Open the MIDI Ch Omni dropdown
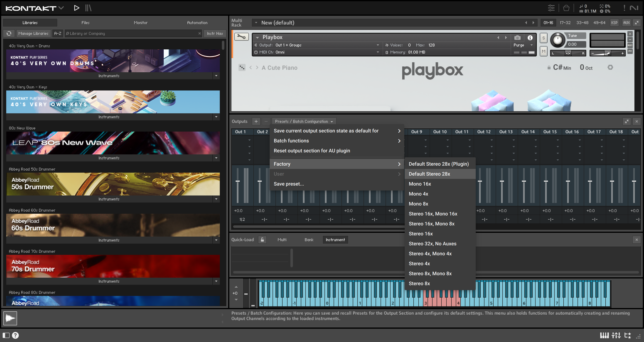 pyautogui.click(x=377, y=52)
